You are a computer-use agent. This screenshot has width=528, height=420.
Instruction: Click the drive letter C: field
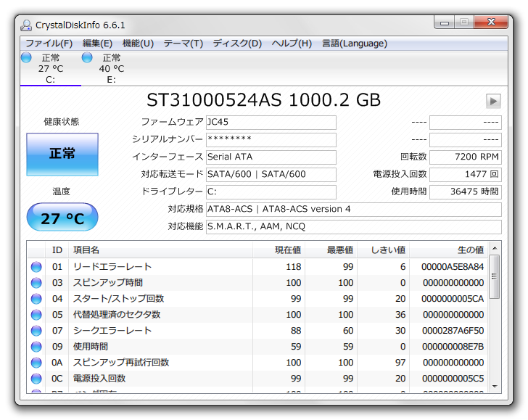271,192
